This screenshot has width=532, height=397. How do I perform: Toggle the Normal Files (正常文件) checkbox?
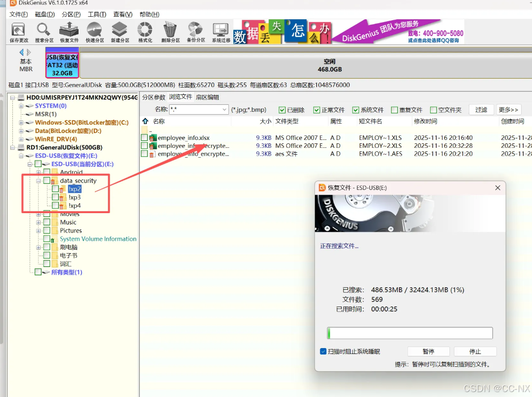point(316,110)
